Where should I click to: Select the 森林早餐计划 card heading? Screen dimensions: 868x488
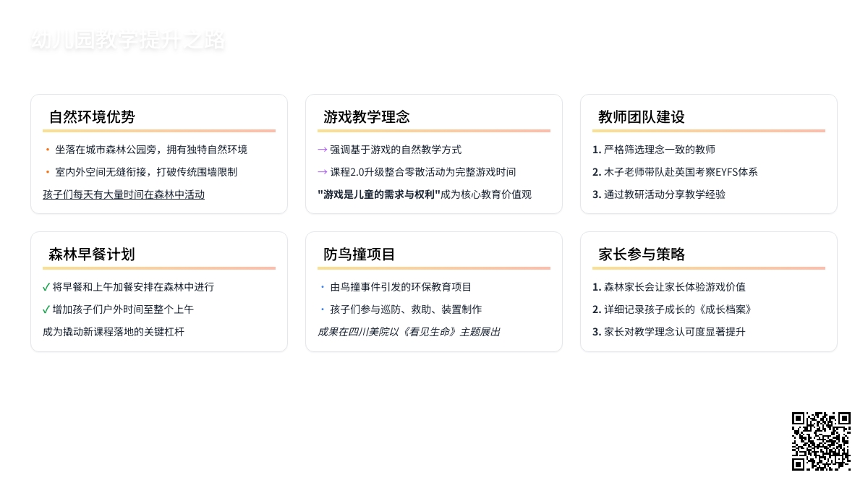pyautogui.click(x=92, y=254)
